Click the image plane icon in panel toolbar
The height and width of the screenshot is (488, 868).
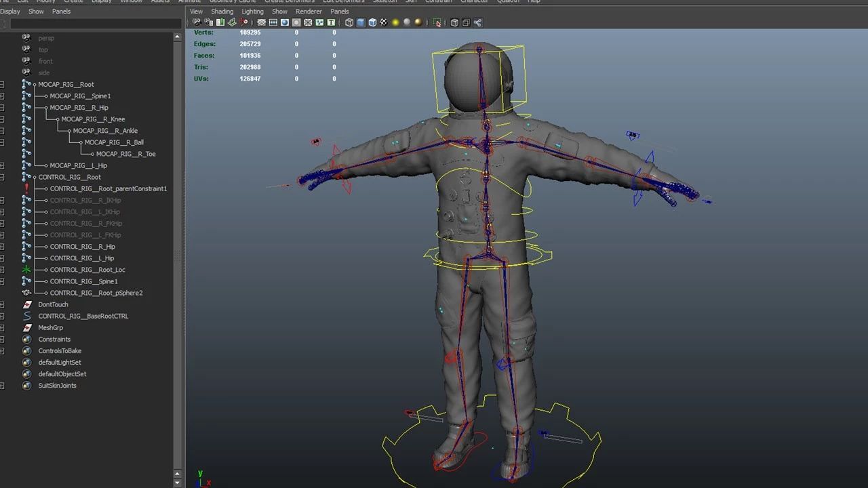[232, 22]
